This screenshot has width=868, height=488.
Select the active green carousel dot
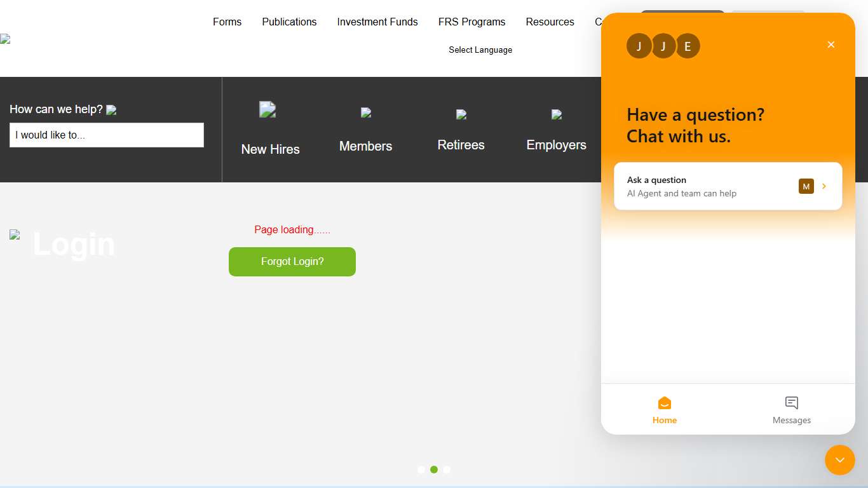(x=434, y=470)
